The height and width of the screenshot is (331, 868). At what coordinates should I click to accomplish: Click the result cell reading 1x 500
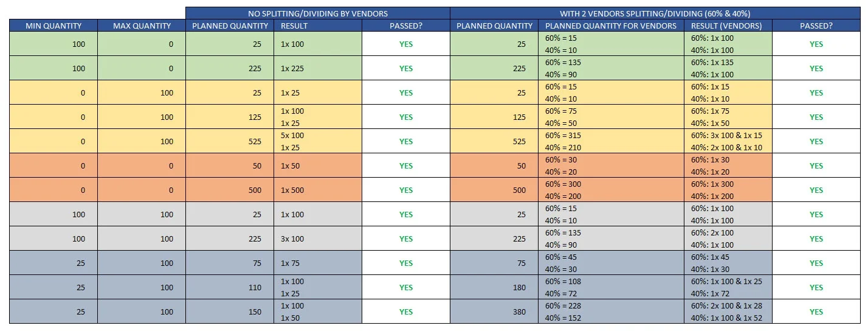coord(319,190)
